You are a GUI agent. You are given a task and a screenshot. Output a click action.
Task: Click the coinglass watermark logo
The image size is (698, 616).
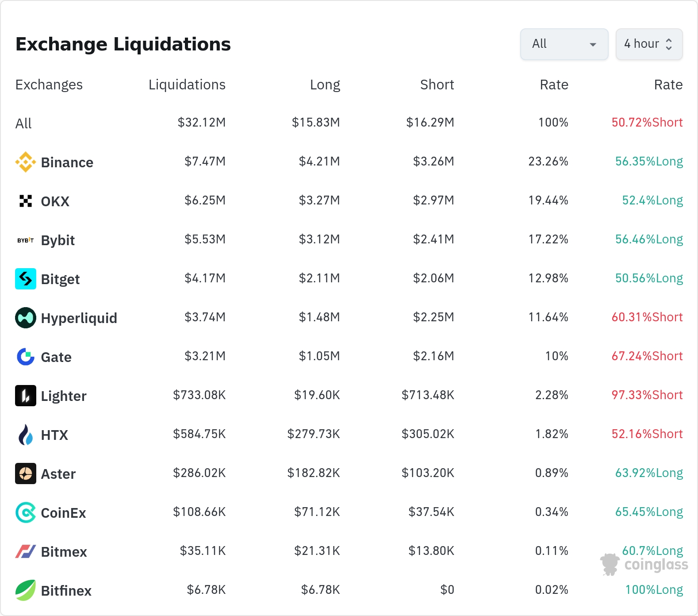click(644, 564)
